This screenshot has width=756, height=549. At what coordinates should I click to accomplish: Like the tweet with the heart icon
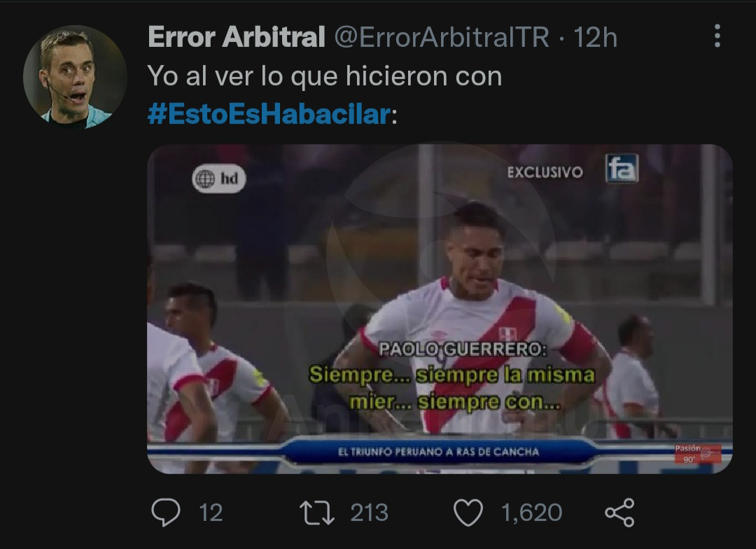pos(468,513)
